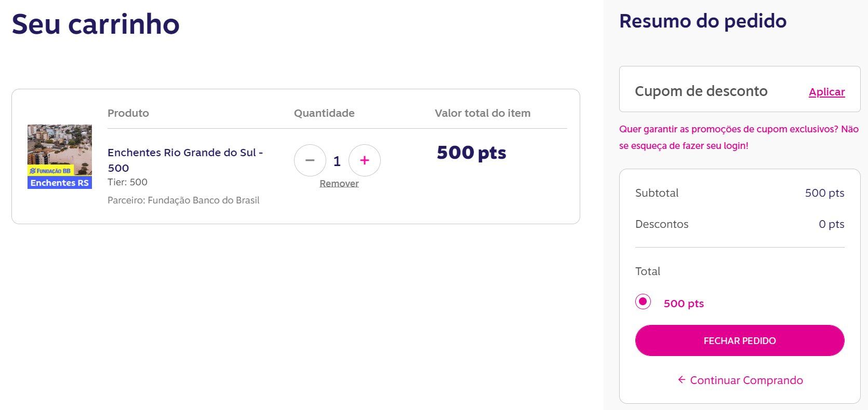This screenshot has width=868, height=410.
Task: Click the Fundação BB logo on thumbnail
Action: tap(50, 171)
